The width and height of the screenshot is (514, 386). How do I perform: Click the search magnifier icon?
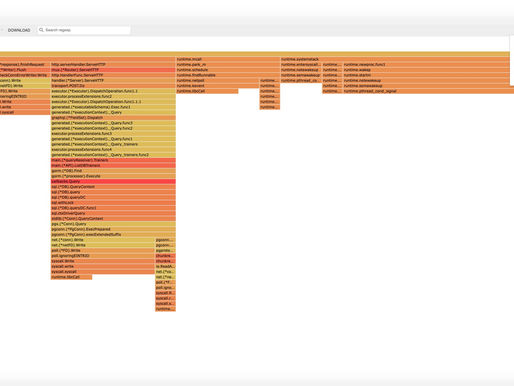41,30
